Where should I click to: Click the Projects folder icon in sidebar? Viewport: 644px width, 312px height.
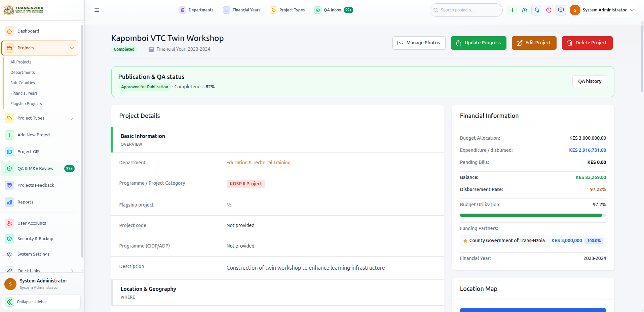click(9, 48)
